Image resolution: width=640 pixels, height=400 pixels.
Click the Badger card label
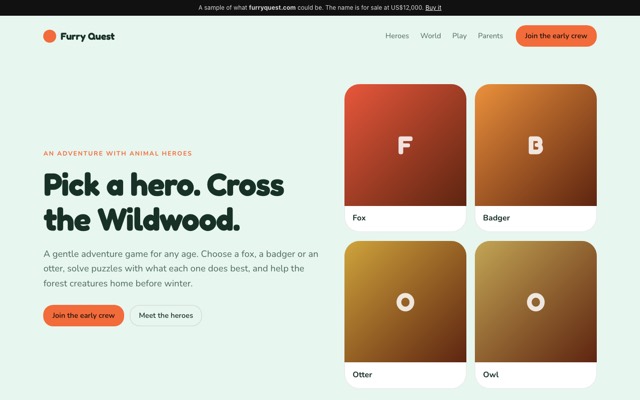[496, 218]
